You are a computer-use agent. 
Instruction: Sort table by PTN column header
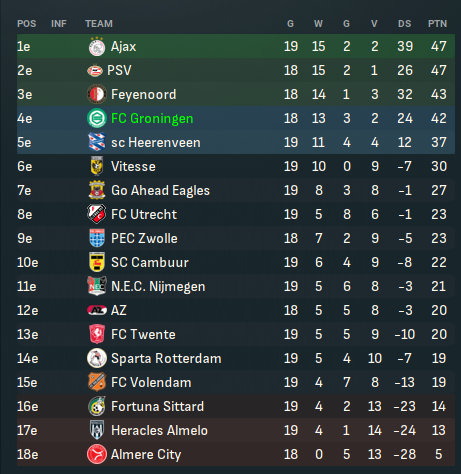(x=437, y=24)
